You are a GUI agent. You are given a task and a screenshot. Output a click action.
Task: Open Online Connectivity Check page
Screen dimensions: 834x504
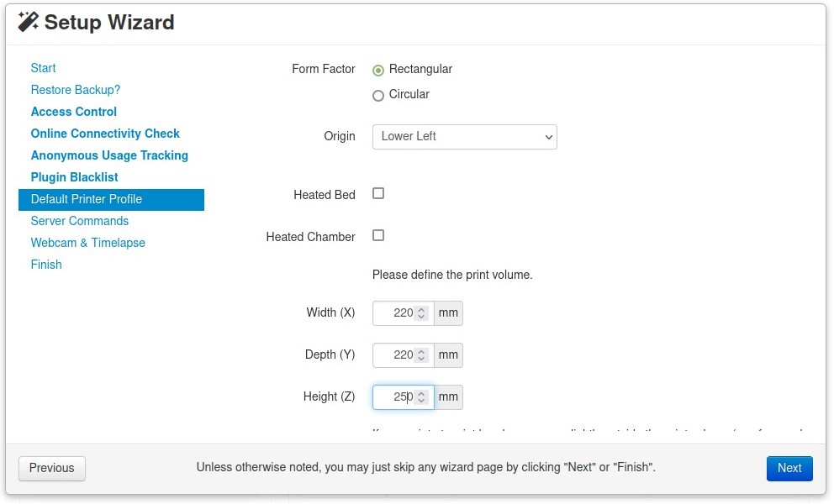click(x=105, y=134)
